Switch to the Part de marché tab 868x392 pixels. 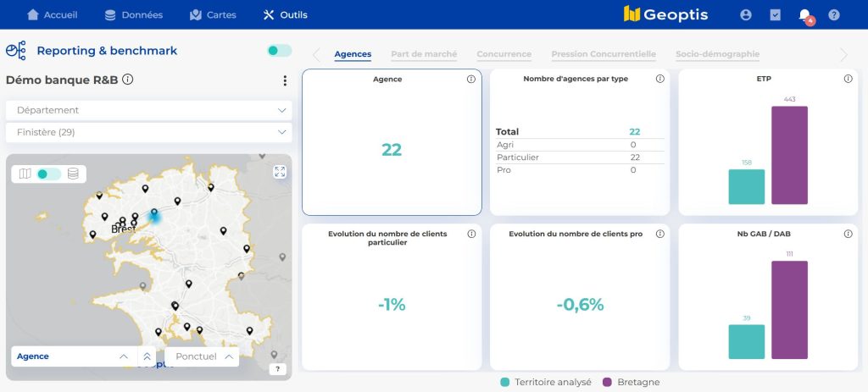424,54
